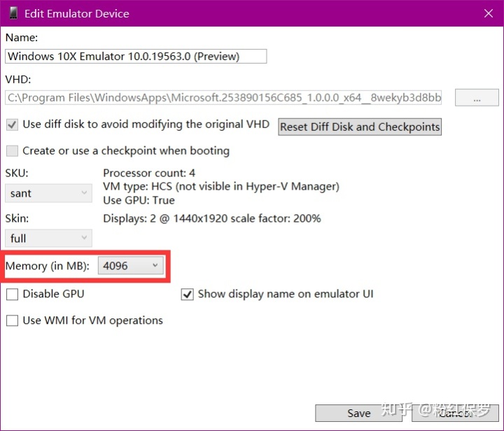Click the "SKU:" label
The width and height of the screenshot is (504, 431).
(x=17, y=173)
